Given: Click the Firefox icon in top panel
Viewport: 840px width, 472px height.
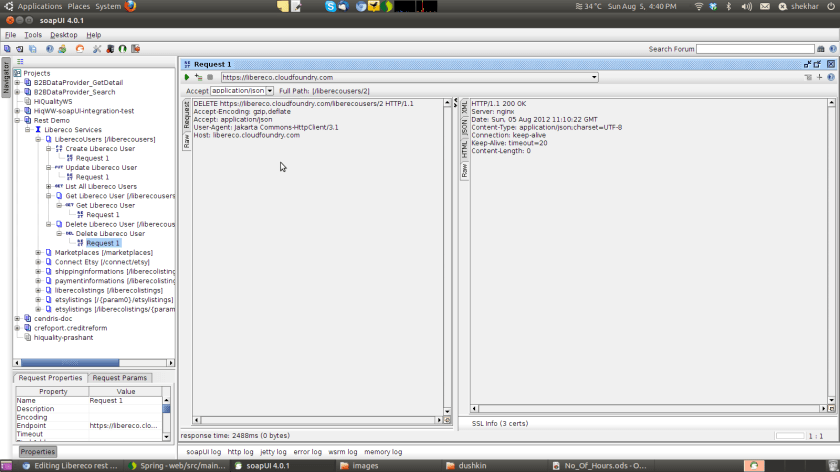Looking at the screenshot, I should pyautogui.click(x=131, y=6).
